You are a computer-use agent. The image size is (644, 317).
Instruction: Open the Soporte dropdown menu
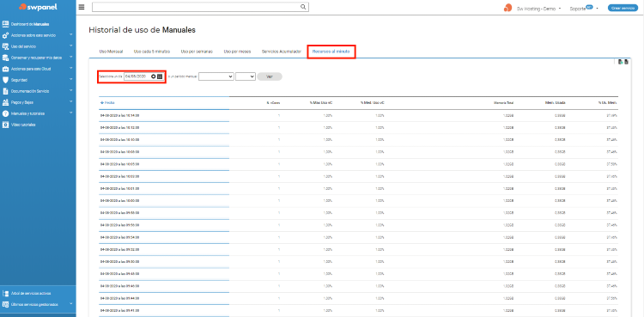pos(584,9)
